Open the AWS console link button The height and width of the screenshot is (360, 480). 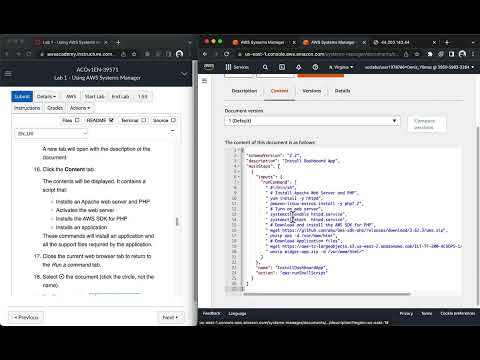click(71, 96)
